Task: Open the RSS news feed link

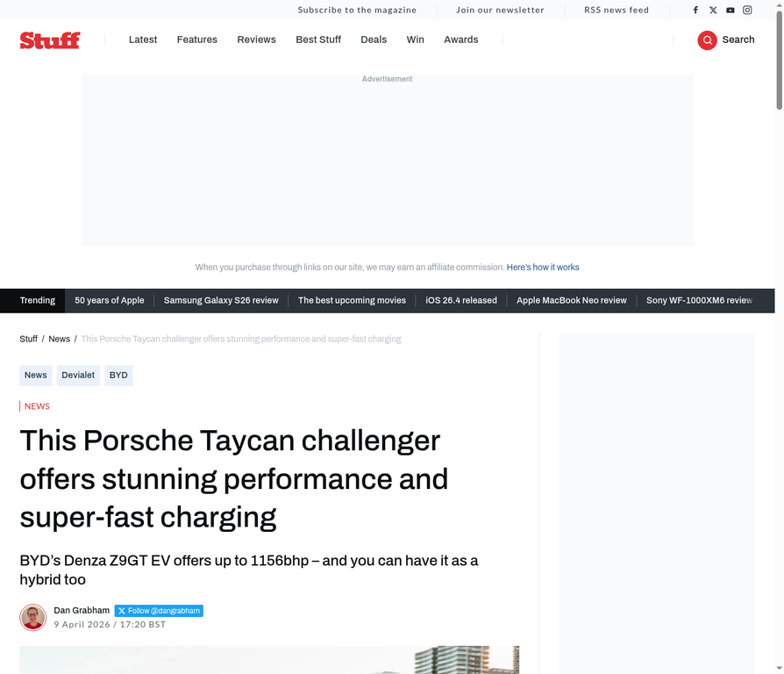Action: 617,10
